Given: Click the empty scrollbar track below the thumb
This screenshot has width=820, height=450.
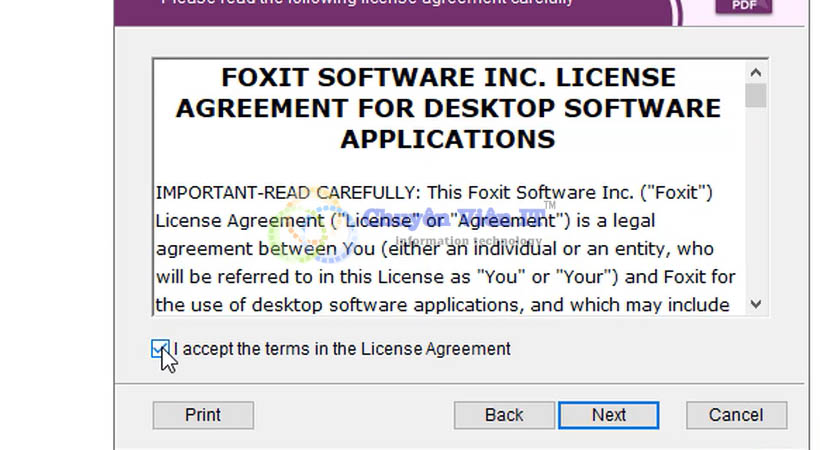Looking at the screenshot, I should (x=755, y=200).
